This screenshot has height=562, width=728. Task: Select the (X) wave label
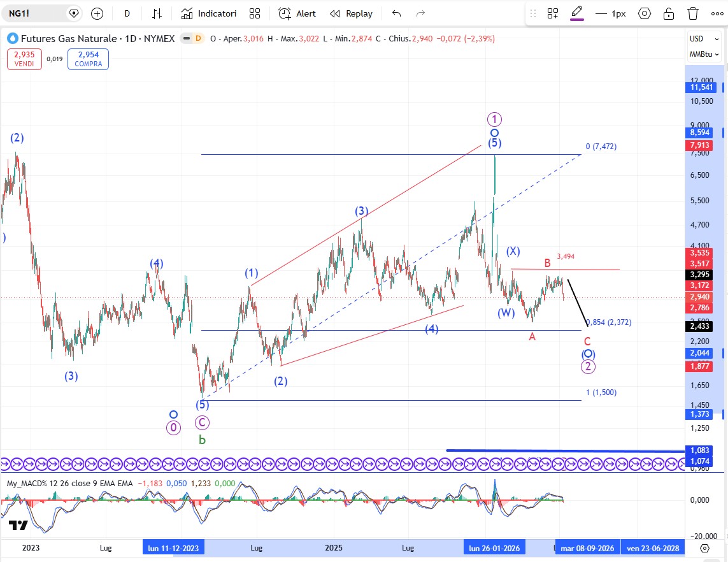click(513, 251)
